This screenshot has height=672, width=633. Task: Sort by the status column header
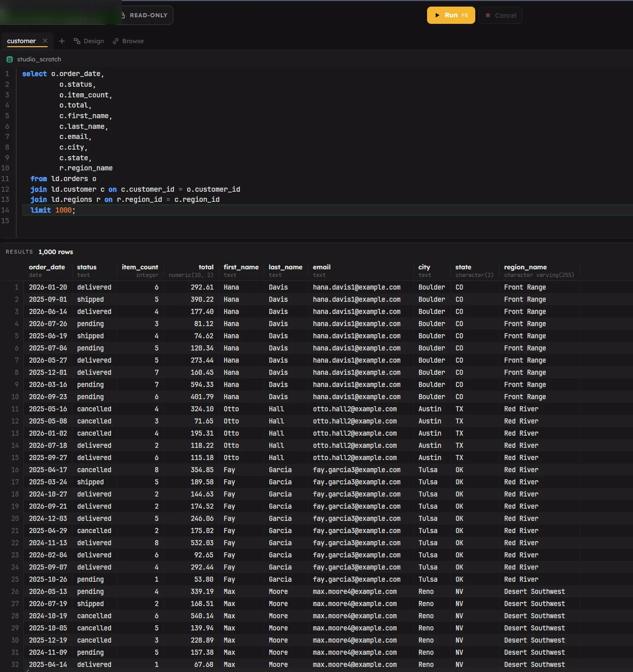[x=87, y=267]
